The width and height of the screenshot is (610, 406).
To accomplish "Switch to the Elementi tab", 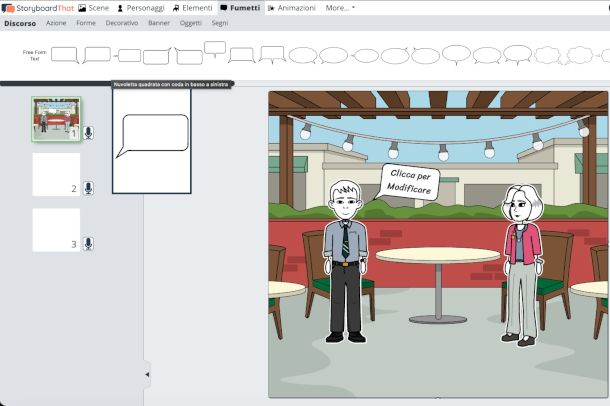I will (193, 8).
